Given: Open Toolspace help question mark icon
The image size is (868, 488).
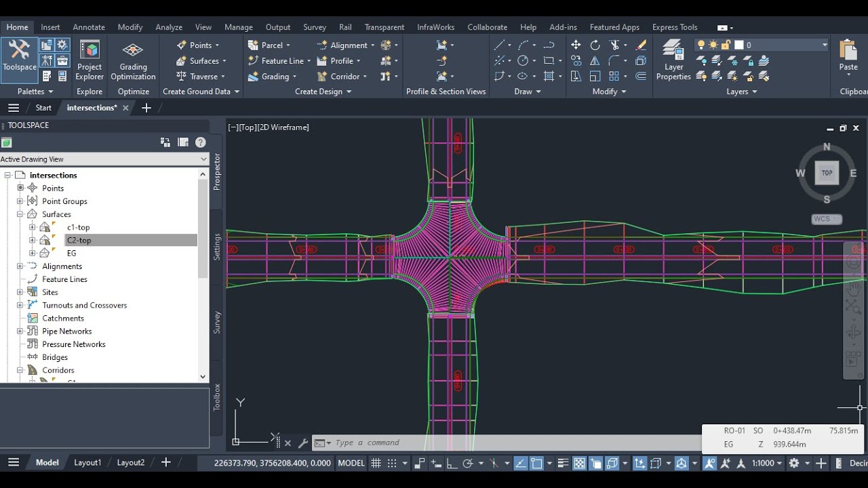Looking at the screenshot, I should point(200,142).
